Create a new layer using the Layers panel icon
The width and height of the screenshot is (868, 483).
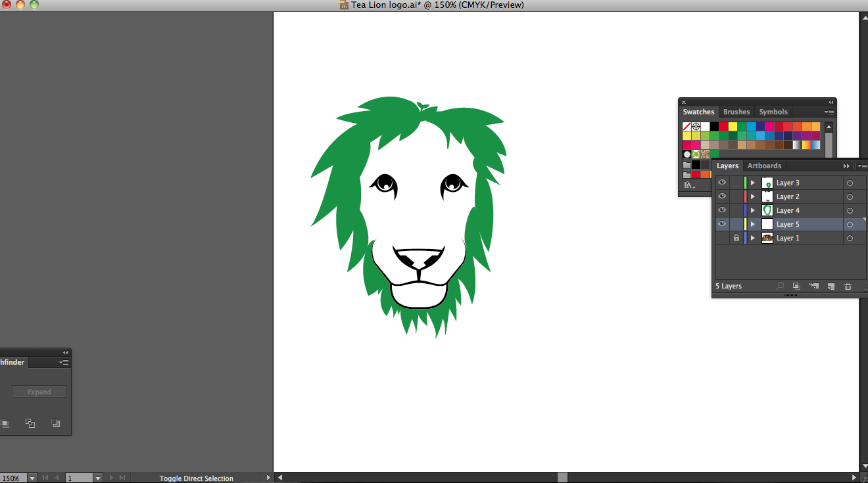click(x=831, y=287)
